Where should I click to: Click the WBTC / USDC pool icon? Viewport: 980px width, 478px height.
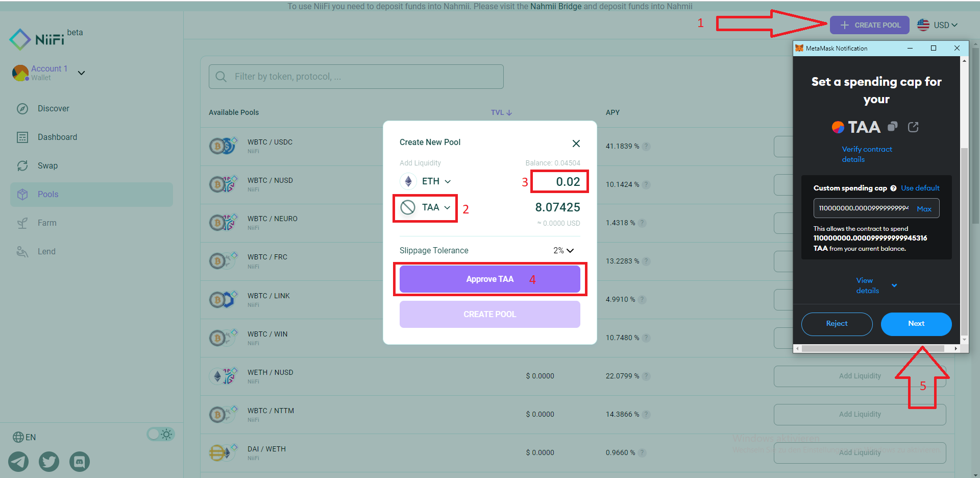coord(224,146)
